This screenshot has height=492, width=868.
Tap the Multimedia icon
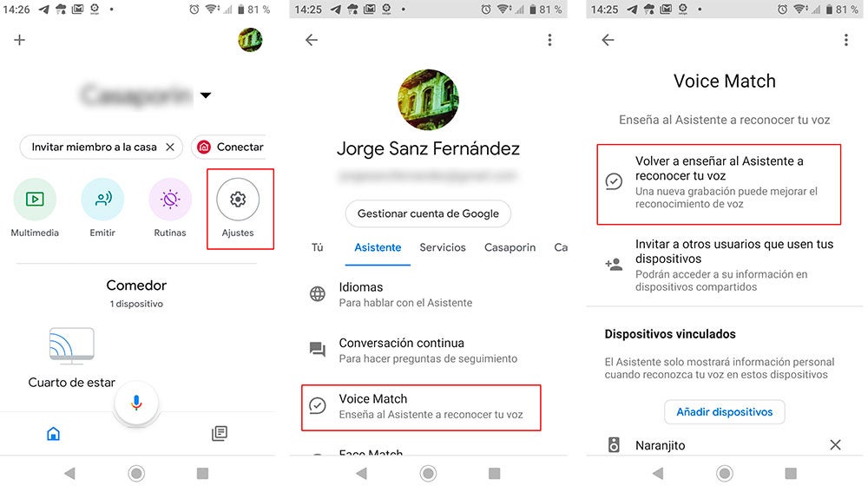click(x=35, y=200)
